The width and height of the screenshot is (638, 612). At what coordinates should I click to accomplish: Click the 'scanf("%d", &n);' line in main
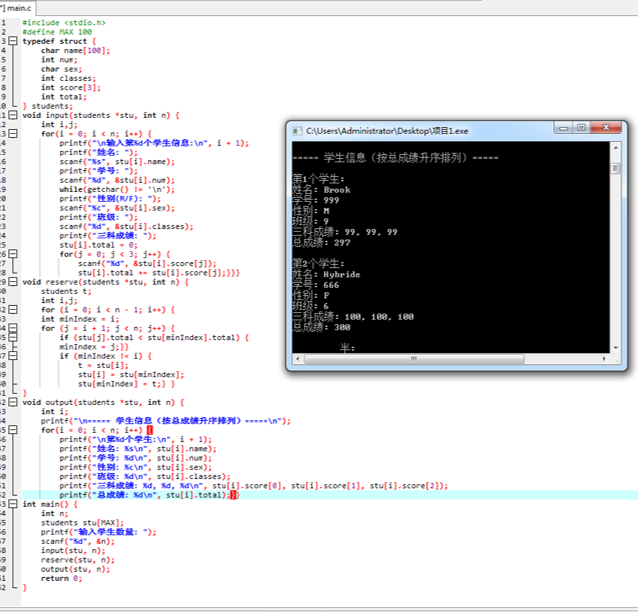[x=78, y=541]
